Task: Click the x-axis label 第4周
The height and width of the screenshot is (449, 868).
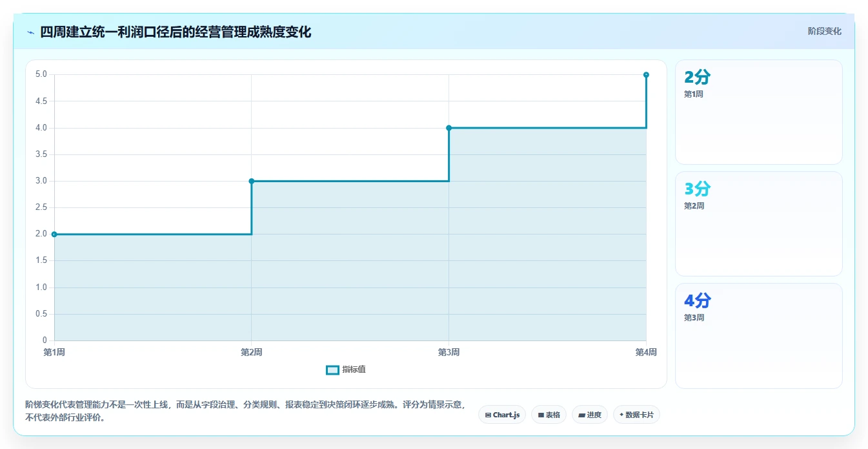Action: pyautogui.click(x=646, y=352)
